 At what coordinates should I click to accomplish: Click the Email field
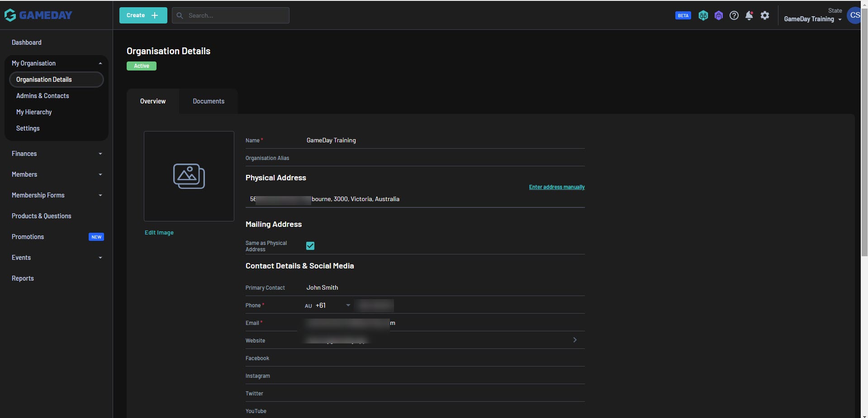[x=415, y=323]
